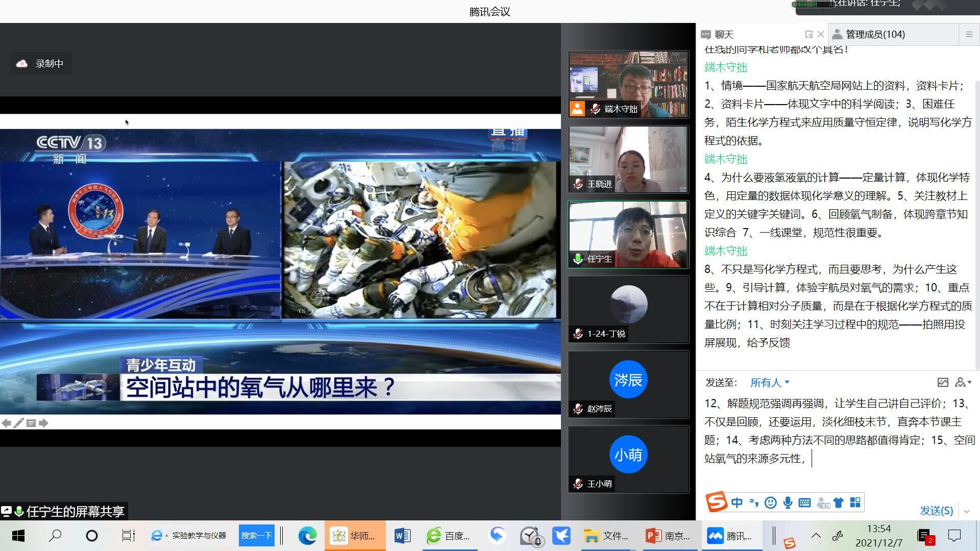Click 端木守拙 host badge icon

point(577,109)
